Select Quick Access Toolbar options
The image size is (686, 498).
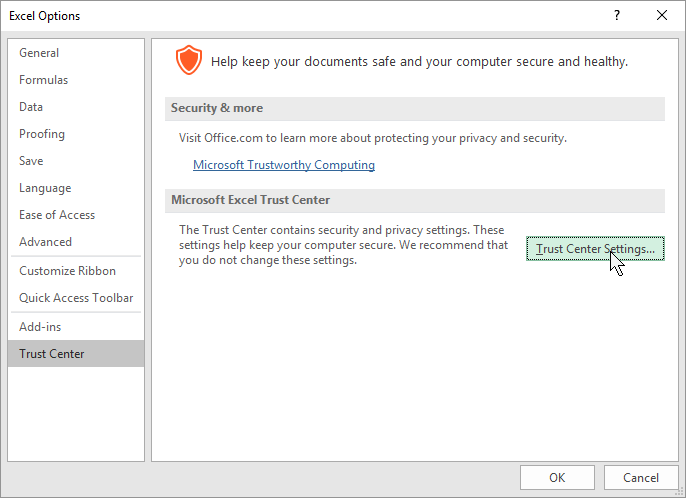click(x=76, y=298)
